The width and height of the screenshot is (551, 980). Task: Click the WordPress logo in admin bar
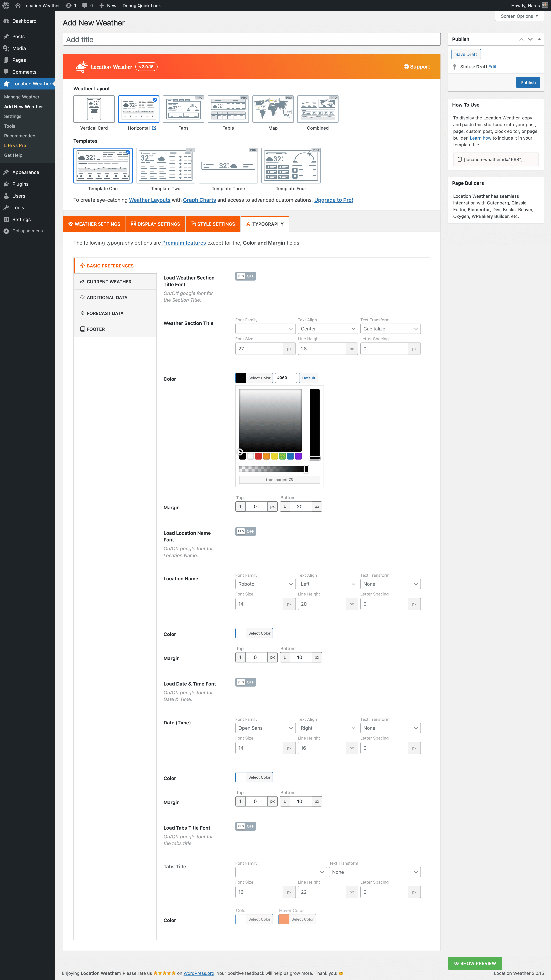(x=6, y=5)
